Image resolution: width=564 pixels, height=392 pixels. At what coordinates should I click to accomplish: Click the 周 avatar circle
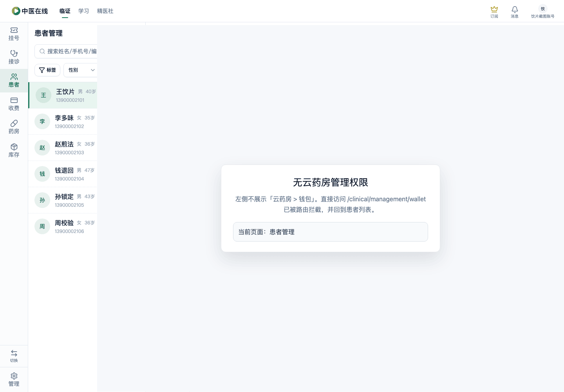pyautogui.click(x=42, y=226)
